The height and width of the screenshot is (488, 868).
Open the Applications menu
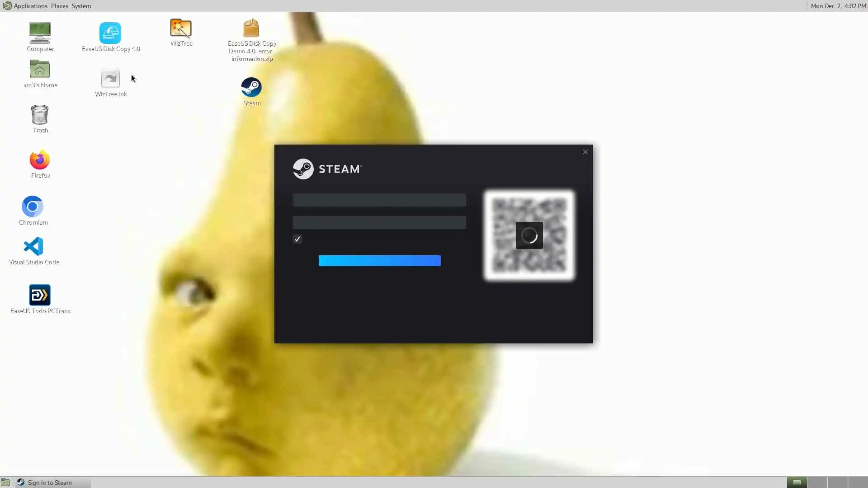click(30, 6)
